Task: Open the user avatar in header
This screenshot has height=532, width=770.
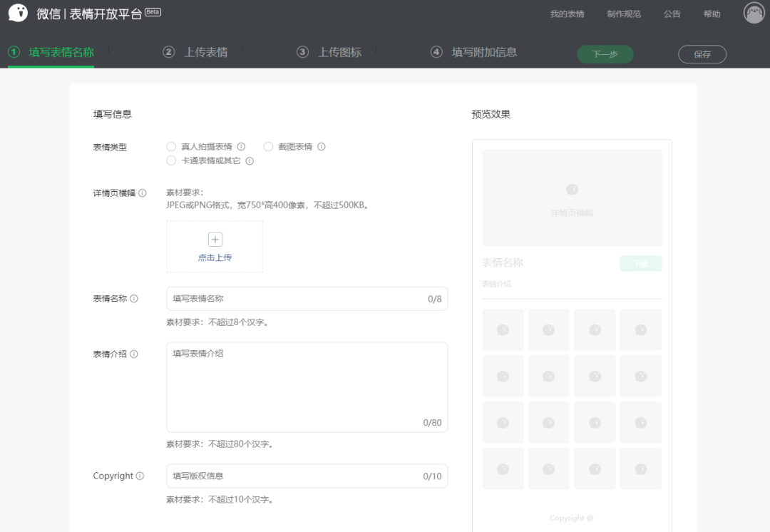Action: (x=754, y=13)
